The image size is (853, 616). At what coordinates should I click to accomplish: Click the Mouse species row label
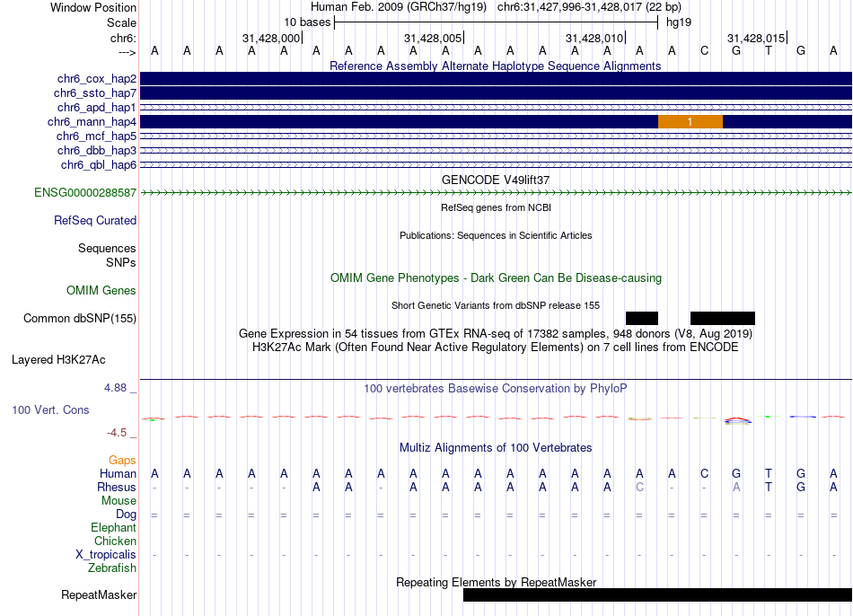[119, 501]
